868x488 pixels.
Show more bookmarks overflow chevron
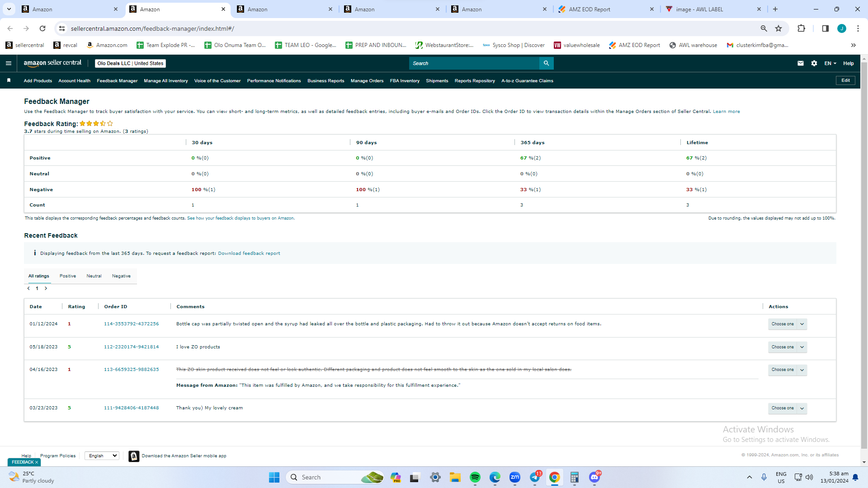tap(853, 45)
